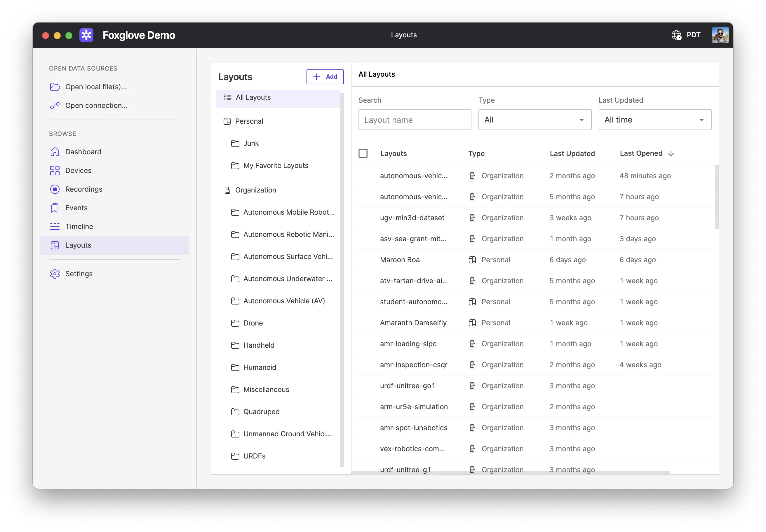Viewport: 766px width, 532px height.
Task: Open the Timeline via its sidebar icon
Action: tap(55, 226)
